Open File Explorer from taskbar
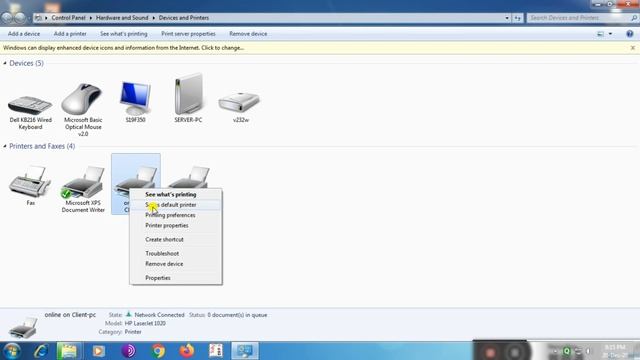Screen dimensions: 640x360 (68, 351)
